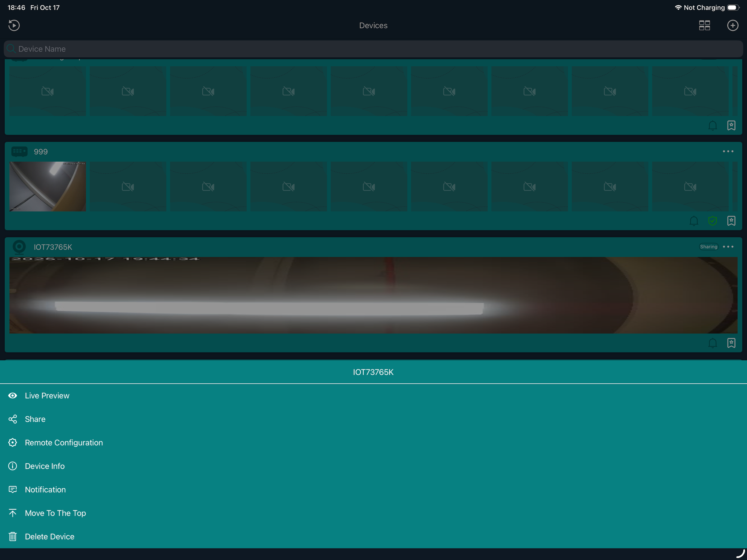Choose Delete Device option
This screenshot has height=560, width=747.
373,537
